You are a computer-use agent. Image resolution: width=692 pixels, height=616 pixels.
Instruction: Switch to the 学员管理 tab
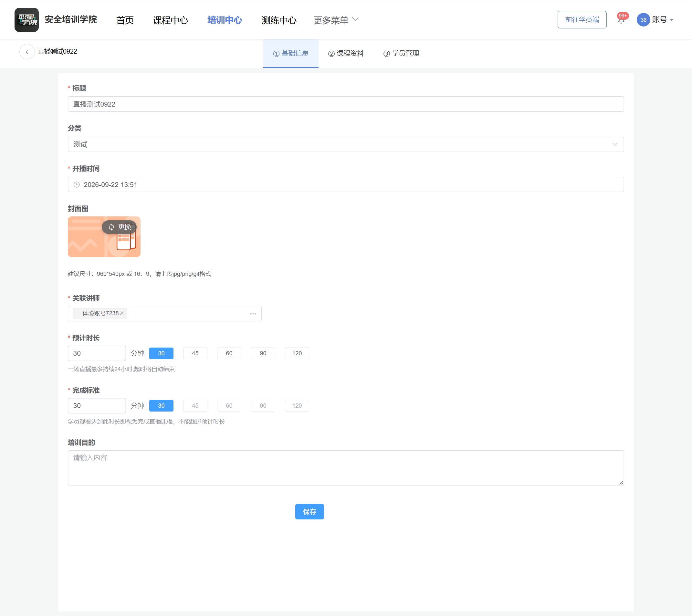[401, 54]
